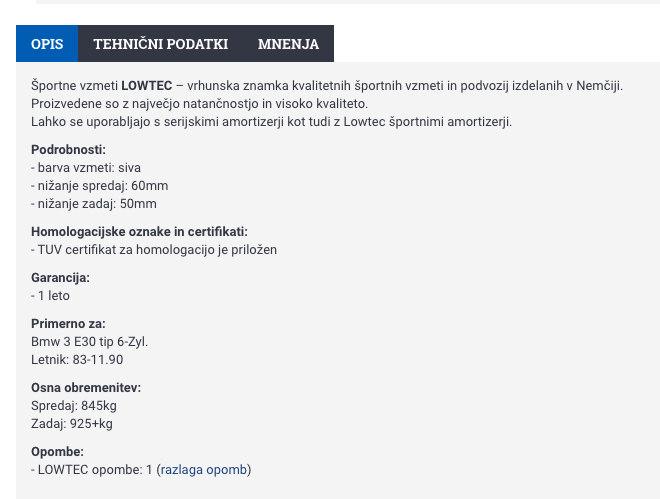Click the 'Bmw 3 E30 tip 6-Zyl.' text

click(89, 342)
